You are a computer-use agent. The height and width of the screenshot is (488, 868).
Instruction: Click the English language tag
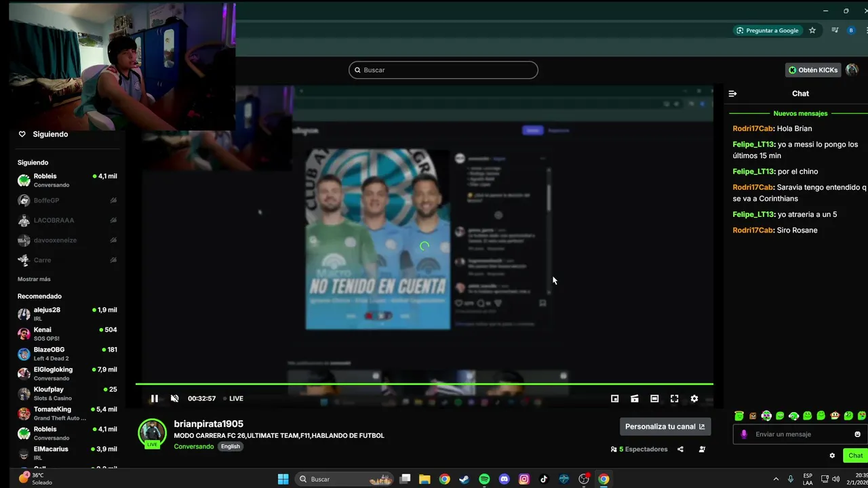click(x=231, y=447)
